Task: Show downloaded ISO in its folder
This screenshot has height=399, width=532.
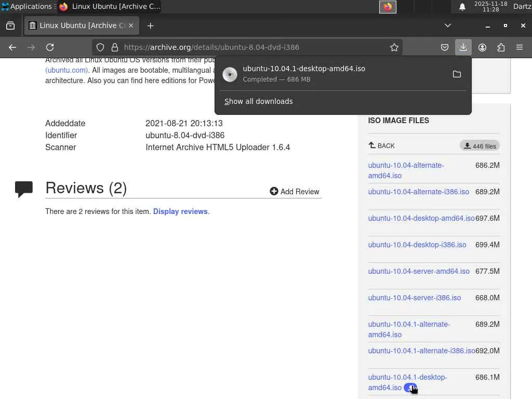Action: click(457, 74)
